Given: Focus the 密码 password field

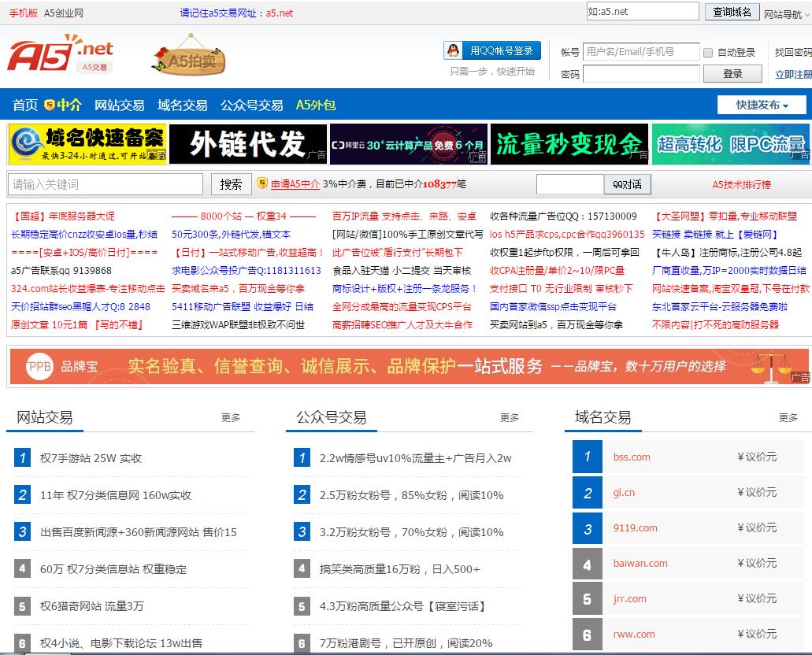Looking at the screenshot, I should pos(641,73).
